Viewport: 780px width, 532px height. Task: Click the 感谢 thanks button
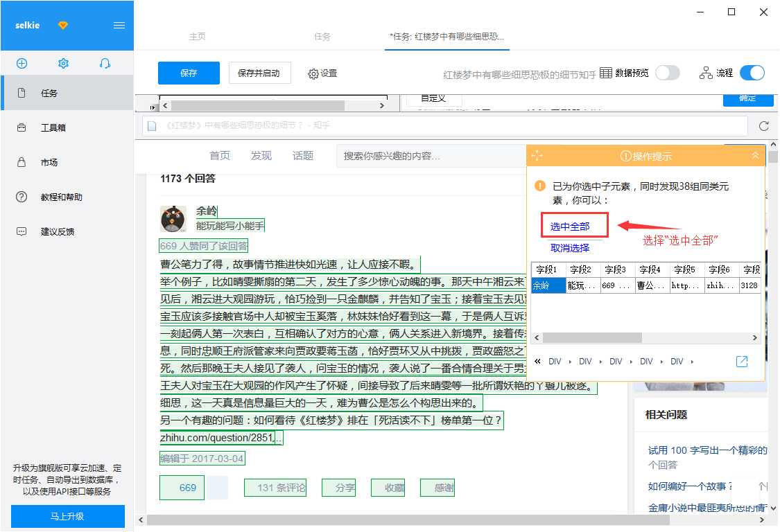coord(437,488)
